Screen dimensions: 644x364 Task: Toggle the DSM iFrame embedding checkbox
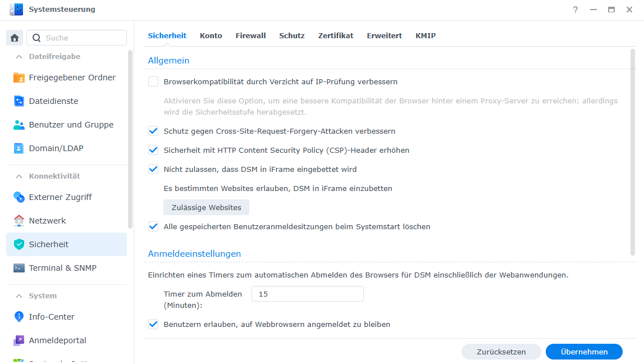(153, 169)
